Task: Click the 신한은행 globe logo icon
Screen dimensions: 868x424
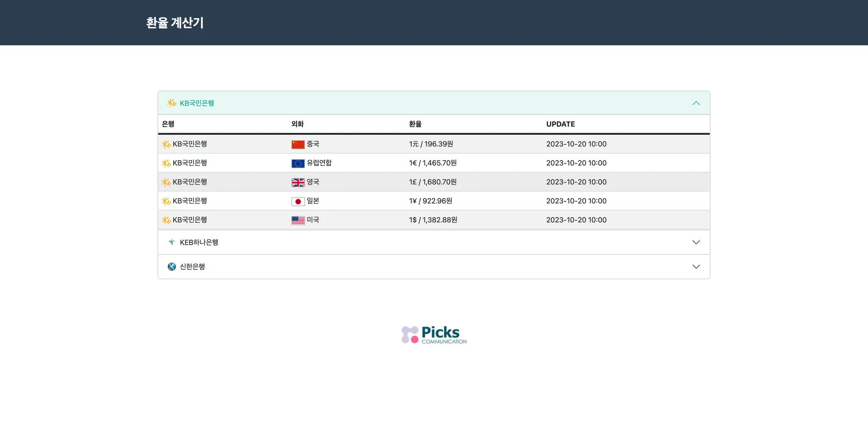Action: point(172,266)
